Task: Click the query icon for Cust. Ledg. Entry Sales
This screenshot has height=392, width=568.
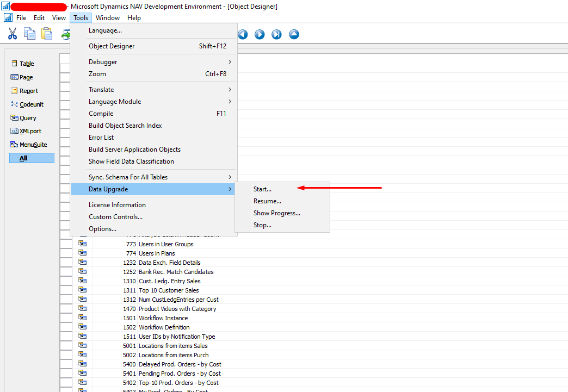Action: 83,281
